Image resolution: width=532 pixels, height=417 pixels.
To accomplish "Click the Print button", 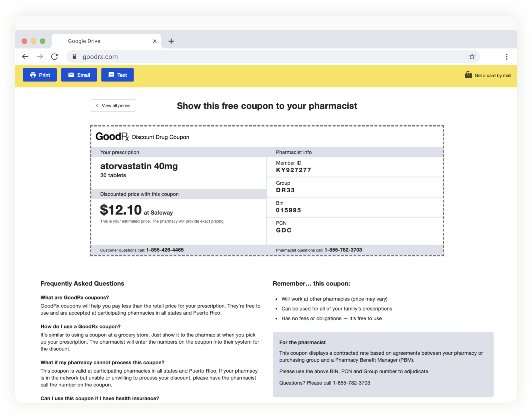I will [x=40, y=75].
